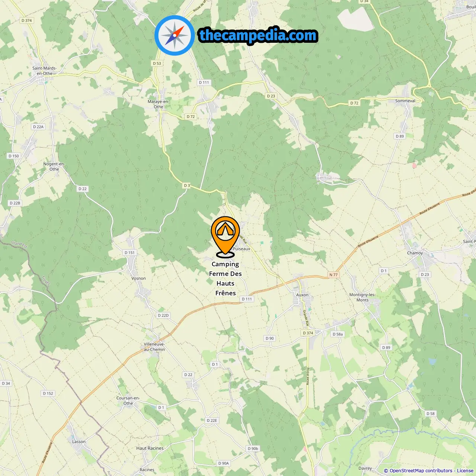Click the D 111 road shield near Auxon road
This screenshot has height=476, width=476.
247,299
